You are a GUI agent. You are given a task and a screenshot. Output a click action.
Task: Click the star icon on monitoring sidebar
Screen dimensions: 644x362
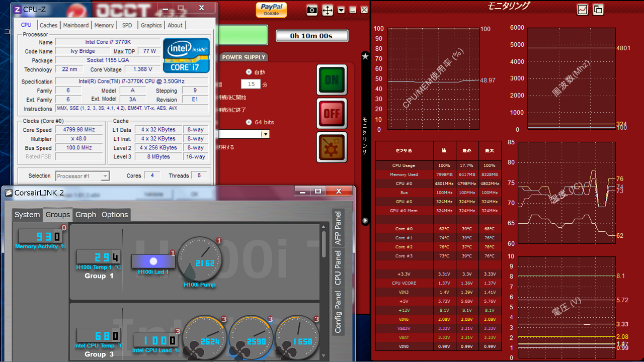365,57
